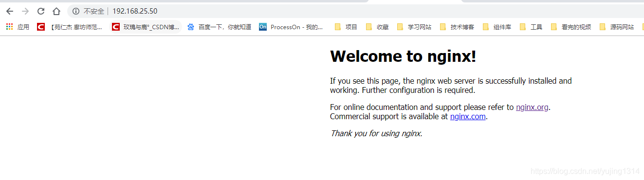The height and width of the screenshot is (180, 644).
Task: Open the 玫瑰与鹿 CSDN blog bookmark
Action: pyautogui.click(x=146, y=27)
